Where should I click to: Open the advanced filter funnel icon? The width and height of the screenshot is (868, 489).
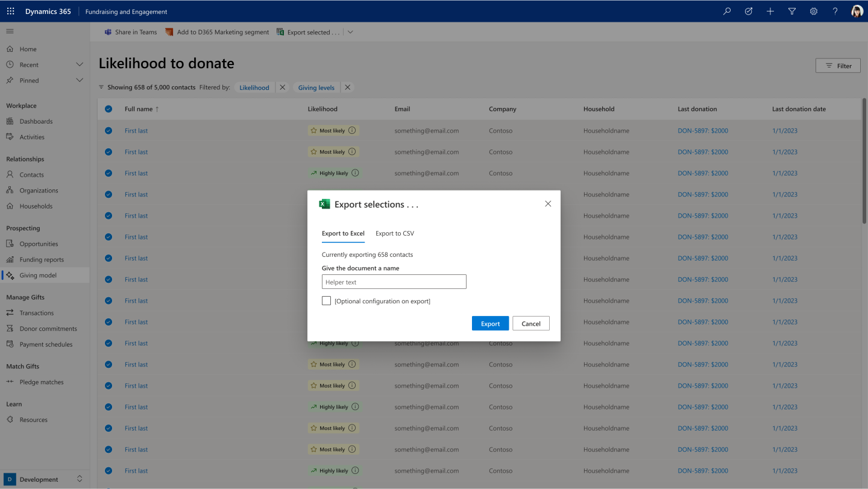tap(791, 11)
